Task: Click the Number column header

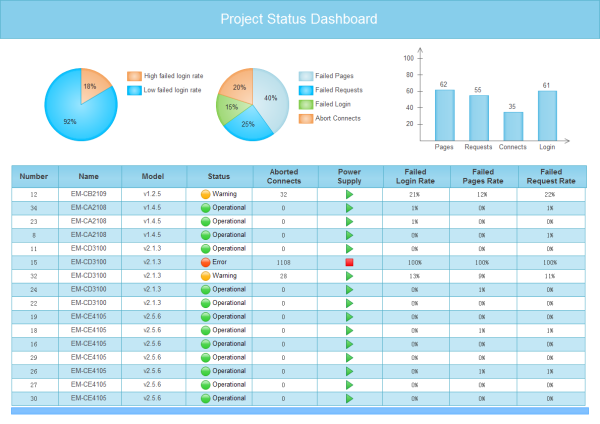Action: click(34, 175)
